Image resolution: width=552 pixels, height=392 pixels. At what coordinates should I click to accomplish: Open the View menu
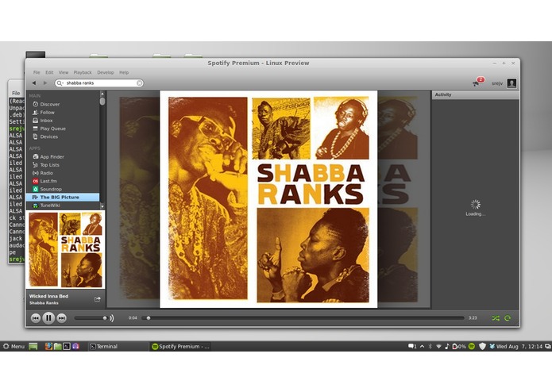(x=64, y=72)
